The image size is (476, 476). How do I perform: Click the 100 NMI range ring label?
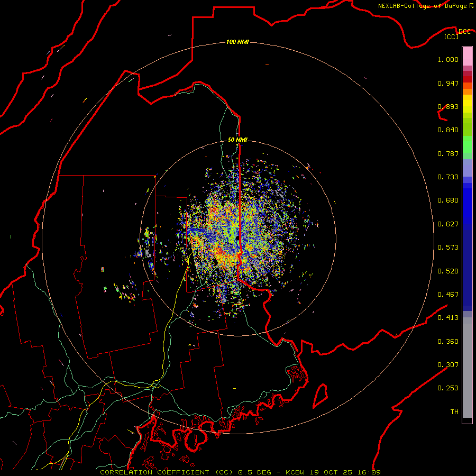[237, 42]
